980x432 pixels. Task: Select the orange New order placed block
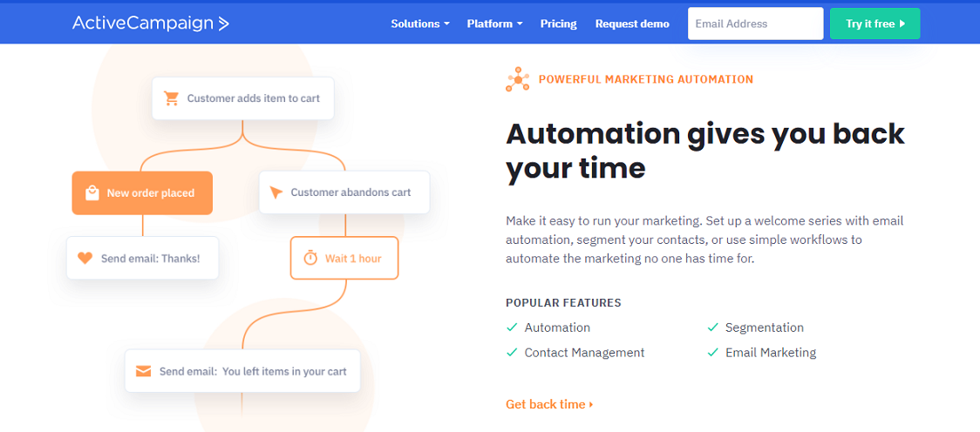pos(142,192)
